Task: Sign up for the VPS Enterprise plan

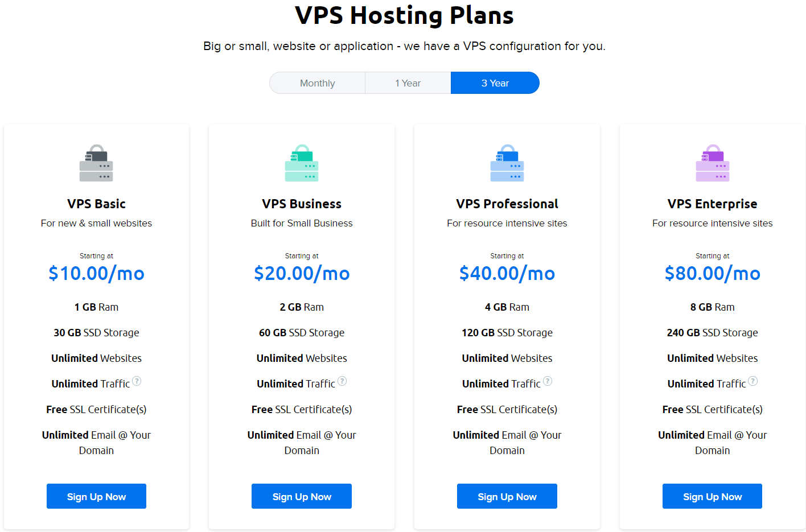Action: pos(712,496)
